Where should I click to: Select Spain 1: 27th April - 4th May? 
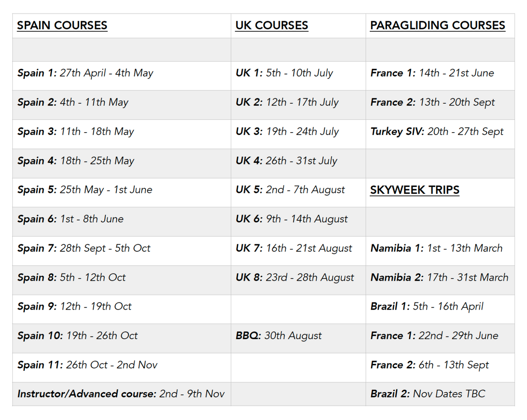(85, 73)
